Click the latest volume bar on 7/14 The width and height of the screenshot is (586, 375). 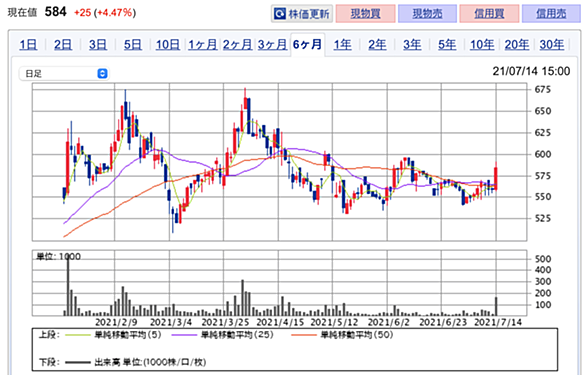point(496,307)
